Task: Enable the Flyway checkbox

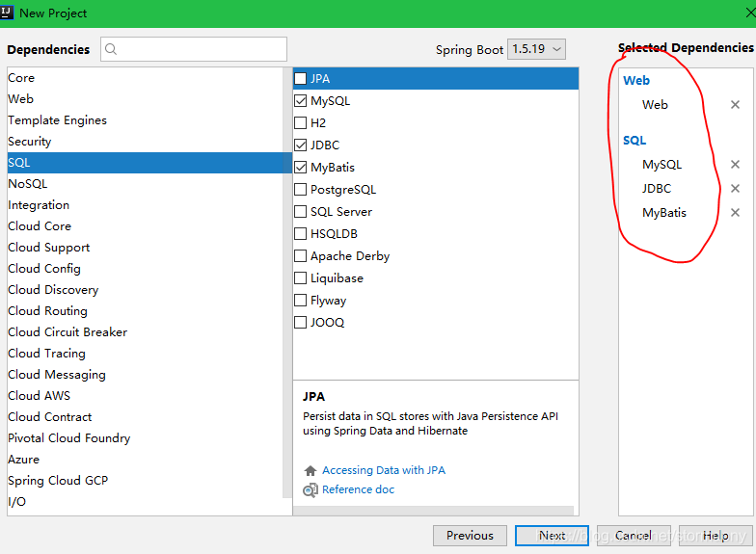Action: [301, 301]
